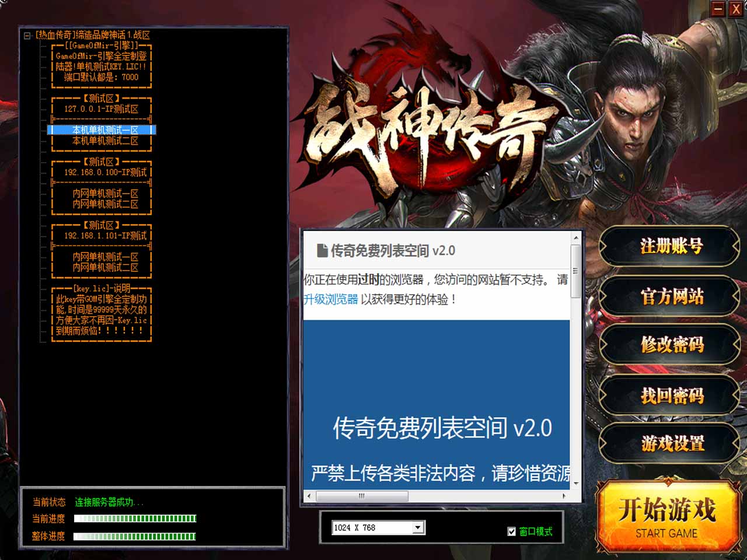
Task: Click the web panel scroll-down arrow
Action: coord(576,483)
